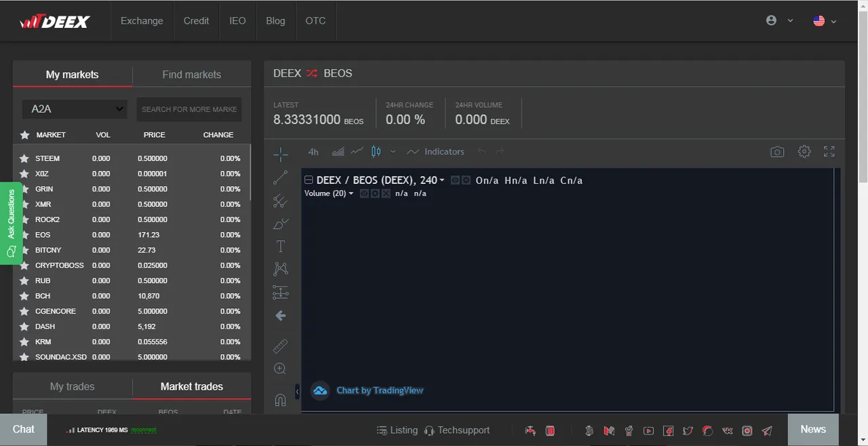This screenshot has width=868, height=446.
Task: Switch chart style to line
Action: click(x=357, y=151)
